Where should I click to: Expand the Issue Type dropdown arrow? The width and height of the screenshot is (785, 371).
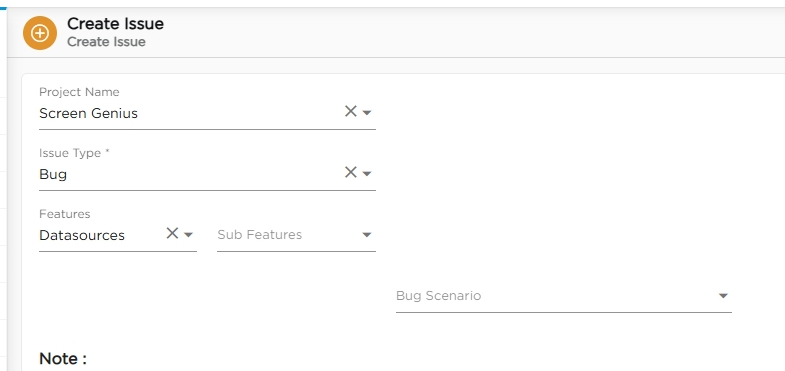pos(367,174)
